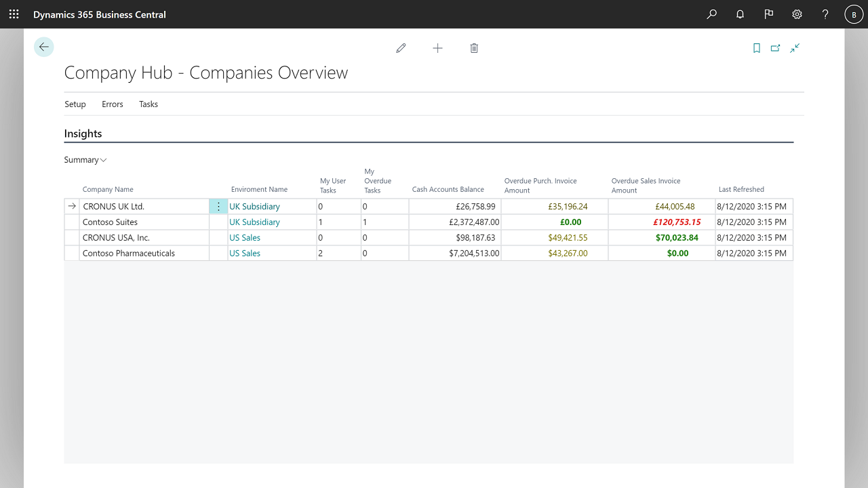This screenshot has height=488, width=868.
Task: Sort by Enviroment Name column header
Action: [x=259, y=190]
